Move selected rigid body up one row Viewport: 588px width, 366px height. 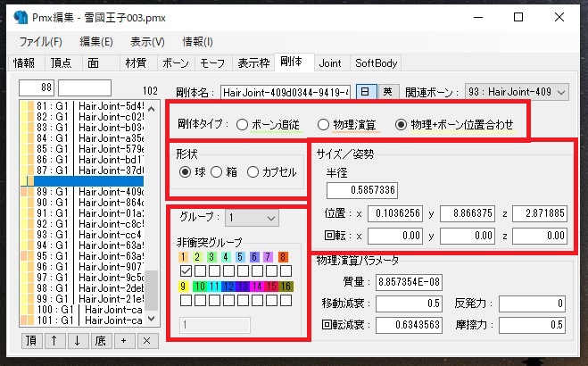click(x=54, y=340)
